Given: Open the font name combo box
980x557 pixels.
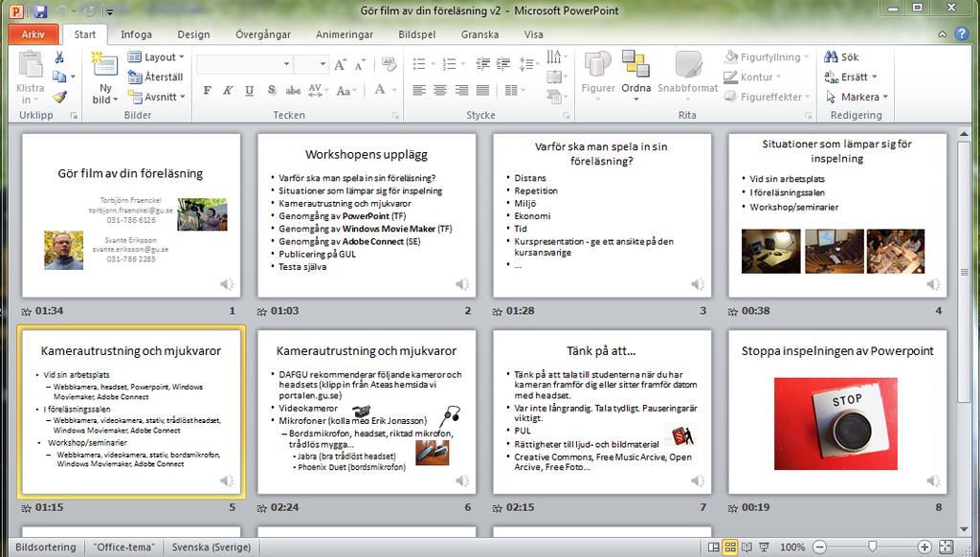Looking at the screenshot, I should pyautogui.click(x=244, y=64).
